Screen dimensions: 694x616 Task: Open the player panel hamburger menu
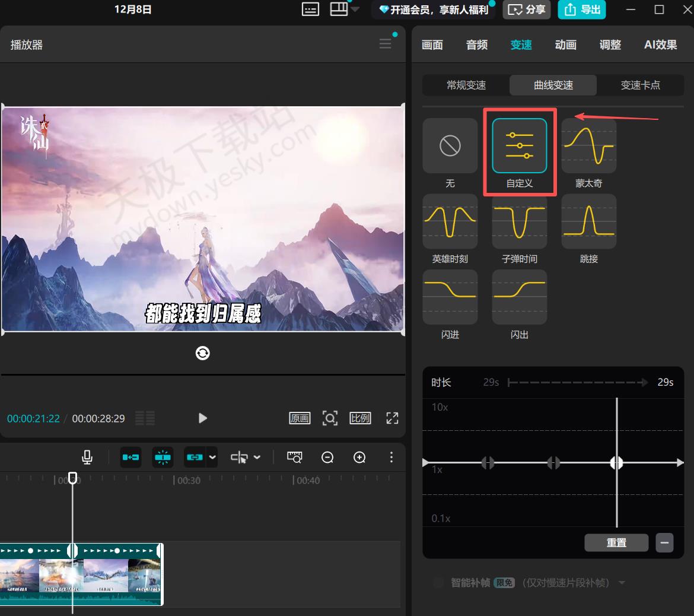coord(386,44)
